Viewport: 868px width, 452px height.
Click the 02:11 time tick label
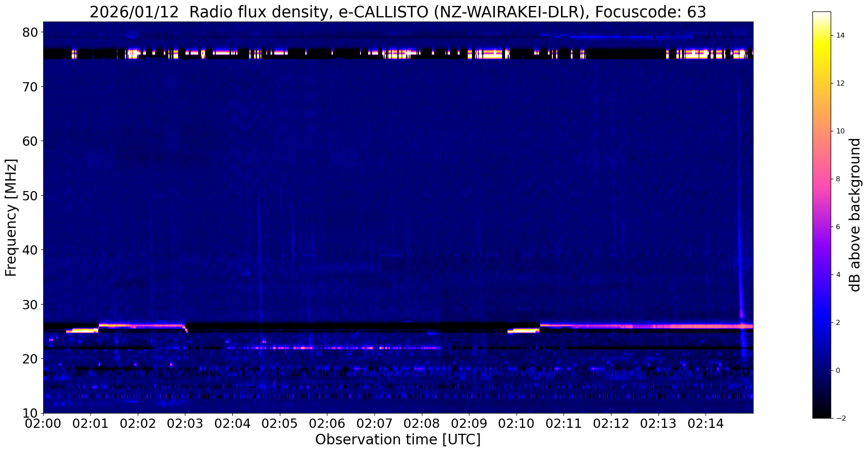pos(564,423)
